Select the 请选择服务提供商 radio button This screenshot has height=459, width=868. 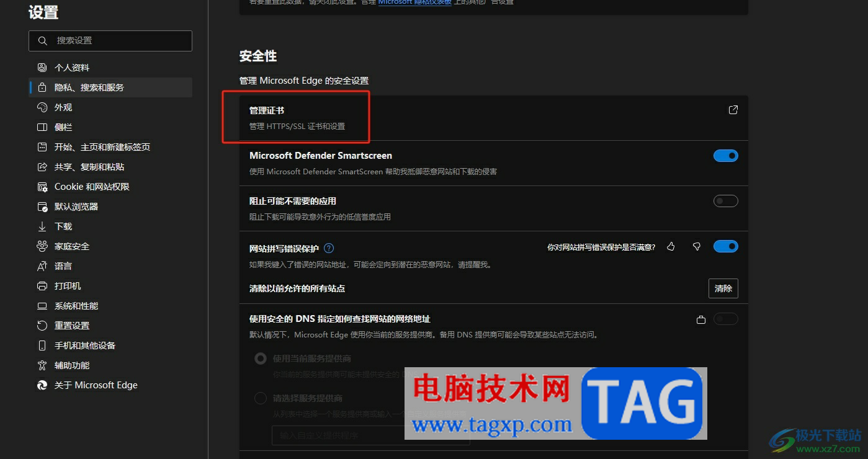[261, 398]
